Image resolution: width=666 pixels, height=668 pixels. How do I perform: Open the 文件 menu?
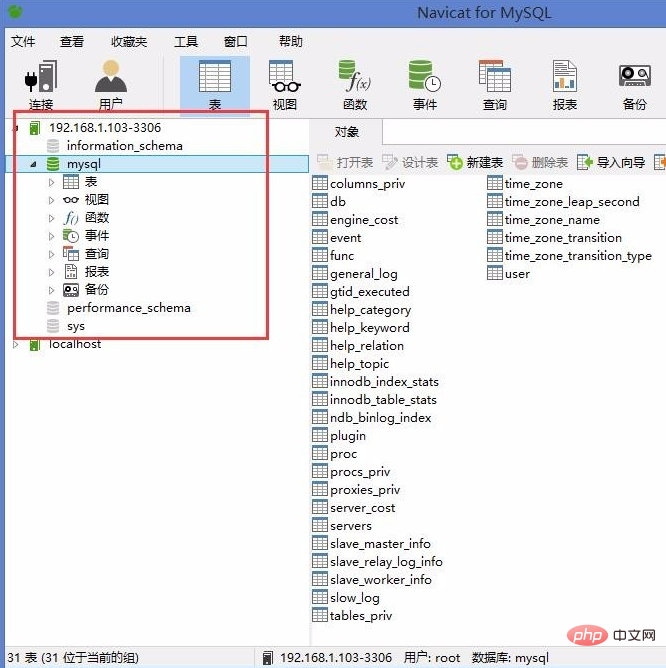coord(23,41)
